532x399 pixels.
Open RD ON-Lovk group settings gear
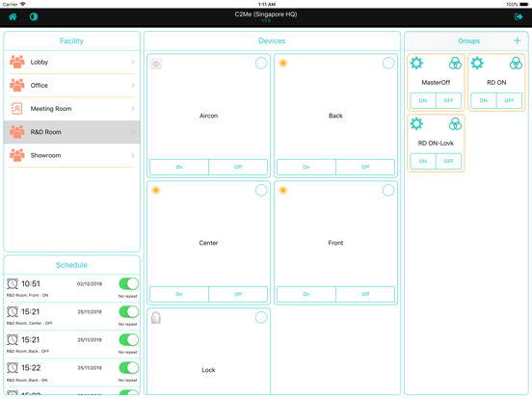(x=416, y=123)
